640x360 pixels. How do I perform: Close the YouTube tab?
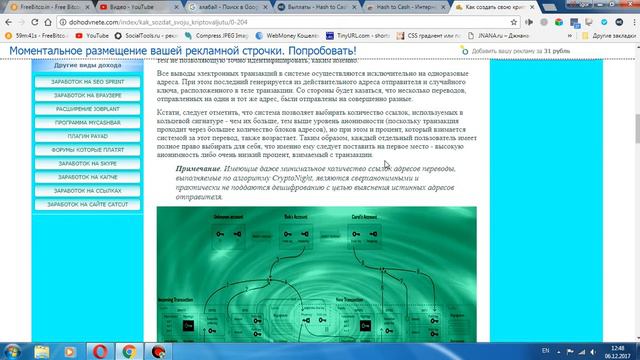coord(176,7)
